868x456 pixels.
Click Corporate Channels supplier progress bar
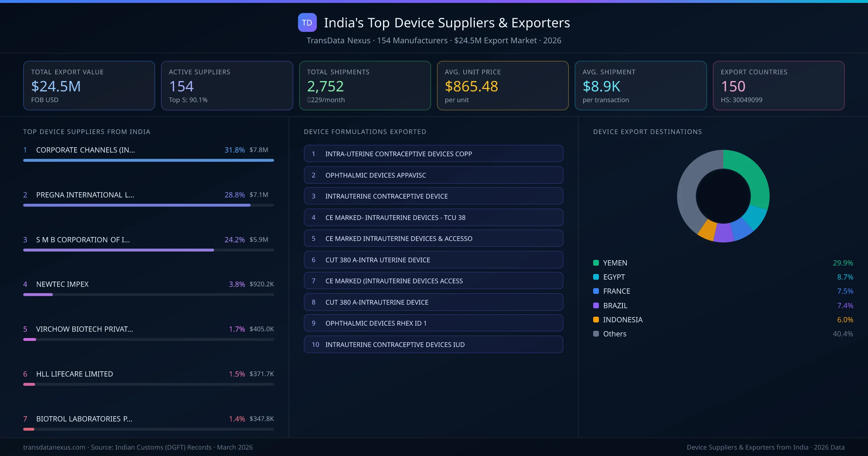[x=148, y=160]
